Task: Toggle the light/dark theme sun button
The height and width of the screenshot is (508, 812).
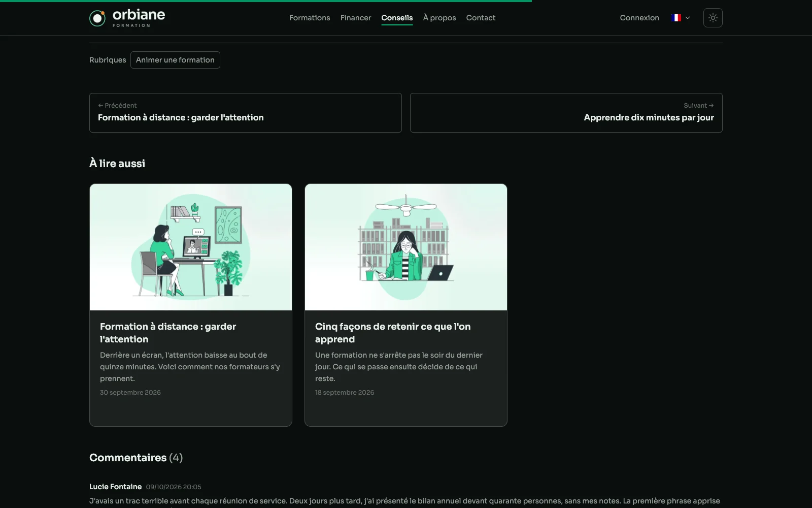Action: tap(713, 18)
